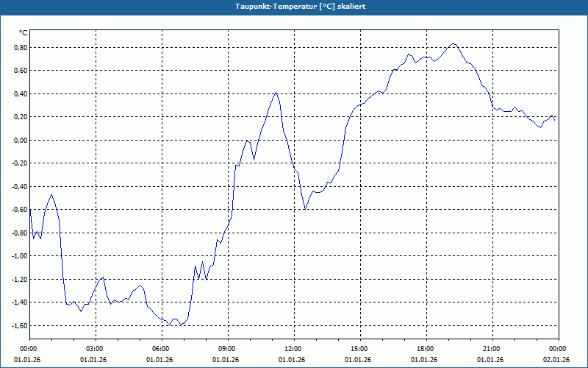
Task: Click the 01.01.26 date below 12:00
Action: 292,360
